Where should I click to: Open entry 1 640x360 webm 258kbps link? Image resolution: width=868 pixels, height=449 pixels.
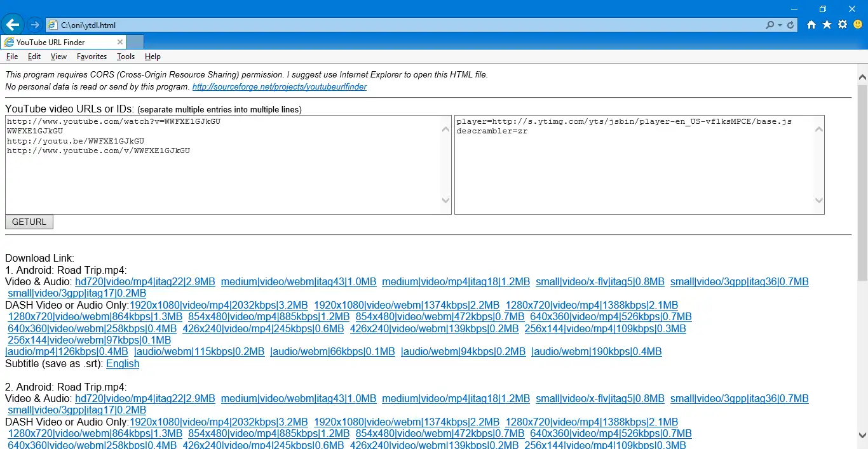(92, 328)
